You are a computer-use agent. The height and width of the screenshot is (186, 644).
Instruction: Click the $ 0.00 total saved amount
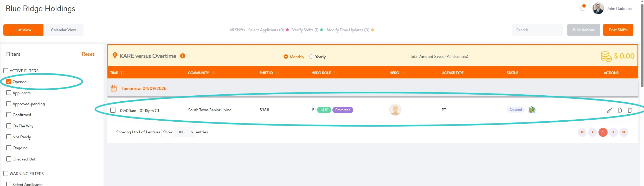624,56
